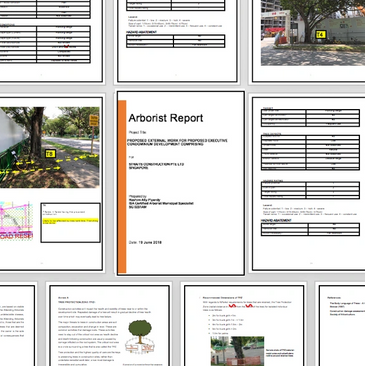
Task: Click the site plan drawing on the roadside tree page
Action: click(16, 221)
